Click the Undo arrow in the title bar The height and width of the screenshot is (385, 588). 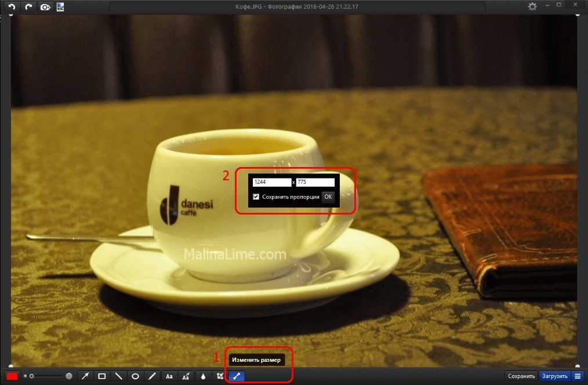pos(11,7)
